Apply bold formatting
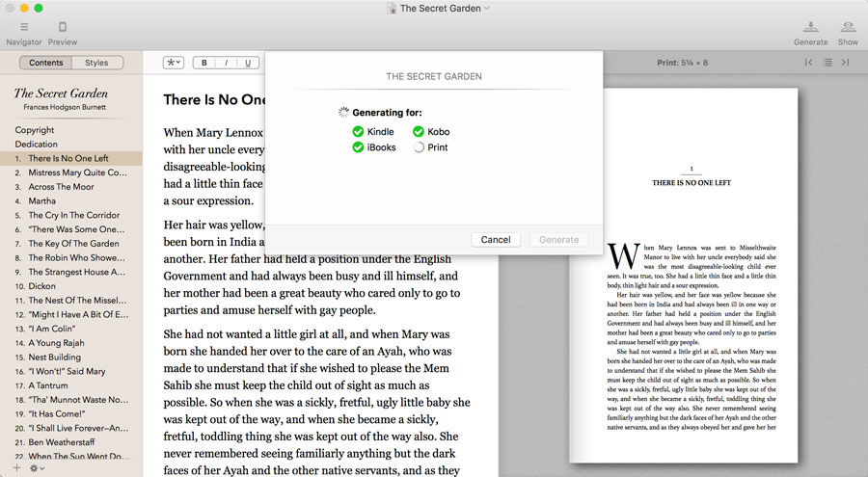This screenshot has width=868, height=477. [204, 63]
